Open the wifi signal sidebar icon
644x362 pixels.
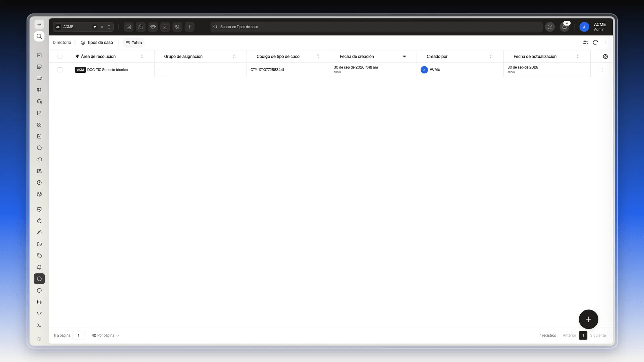tap(39, 314)
